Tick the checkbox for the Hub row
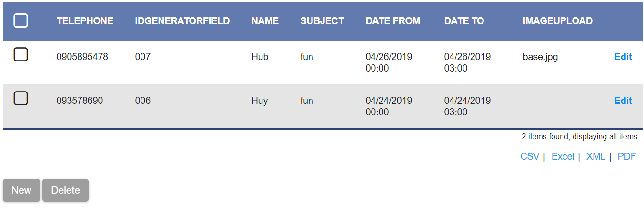Screen dimensions: 644x215 coord(20,55)
